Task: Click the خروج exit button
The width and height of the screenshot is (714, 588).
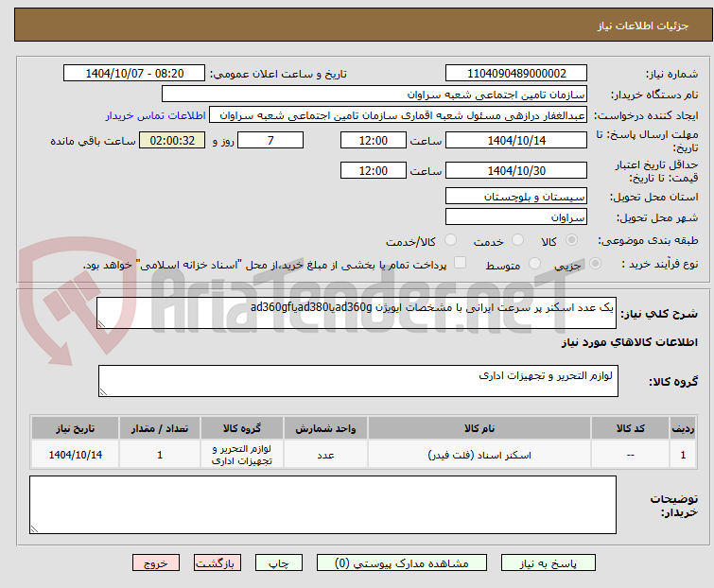Action: 156,563
